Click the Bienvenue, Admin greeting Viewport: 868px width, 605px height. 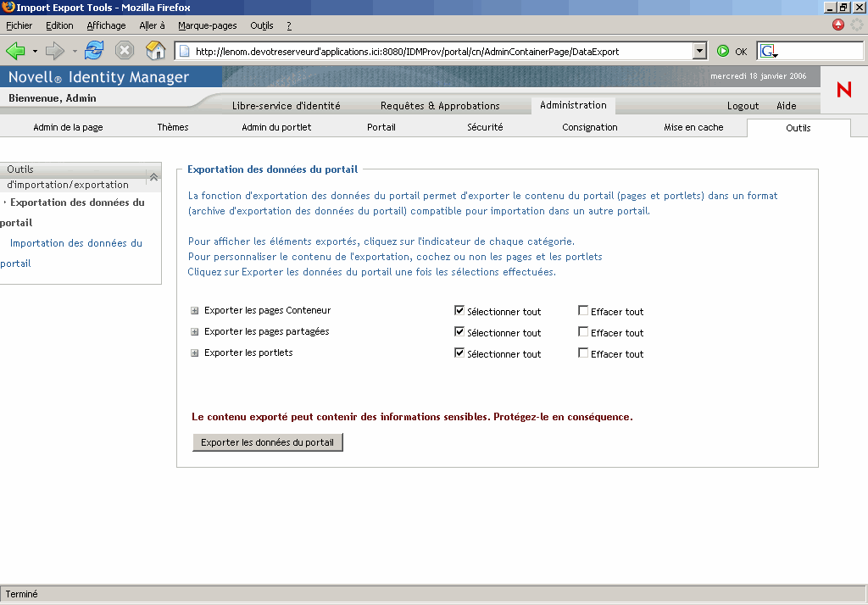click(53, 98)
